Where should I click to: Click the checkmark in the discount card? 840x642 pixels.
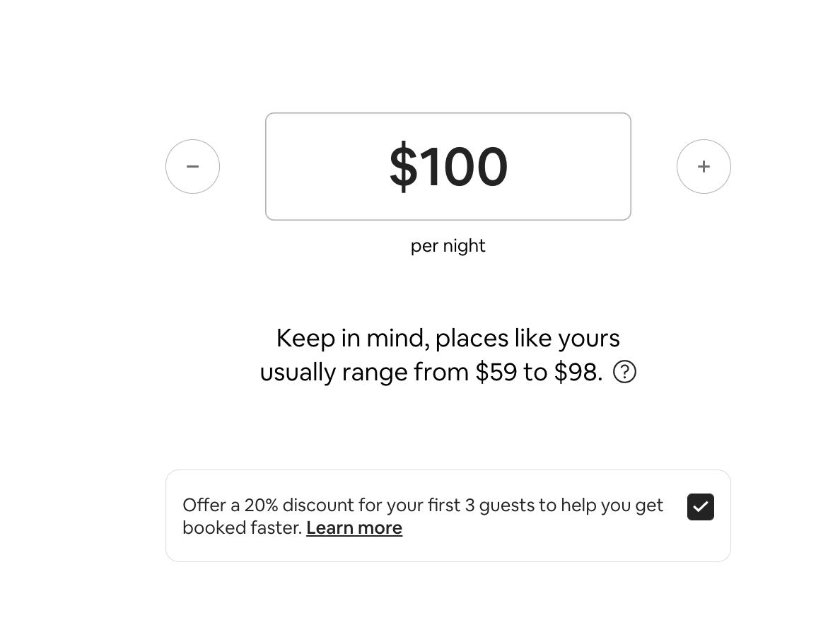(700, 507)
